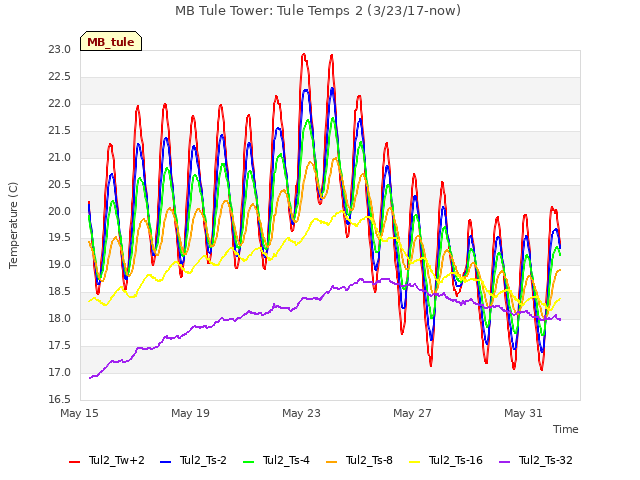640x480 pixels.
Task: Click the chart title text
Action: (318, 11)
